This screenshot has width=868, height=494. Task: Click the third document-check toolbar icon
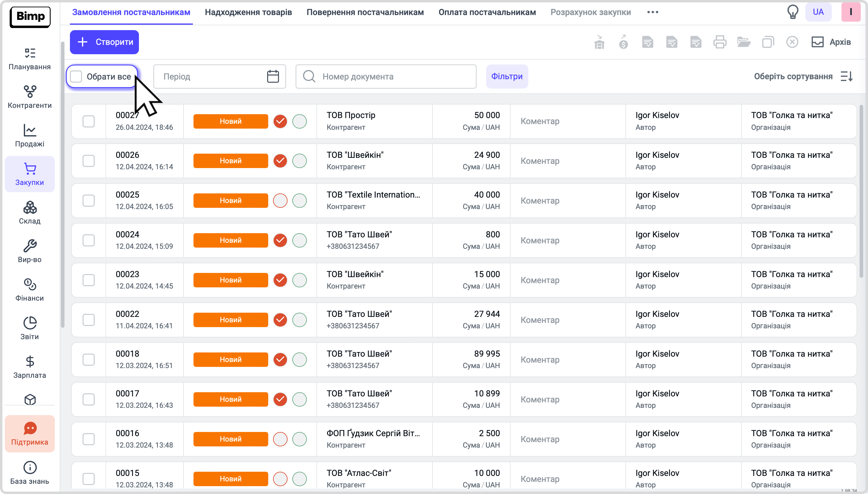point(696,42)
